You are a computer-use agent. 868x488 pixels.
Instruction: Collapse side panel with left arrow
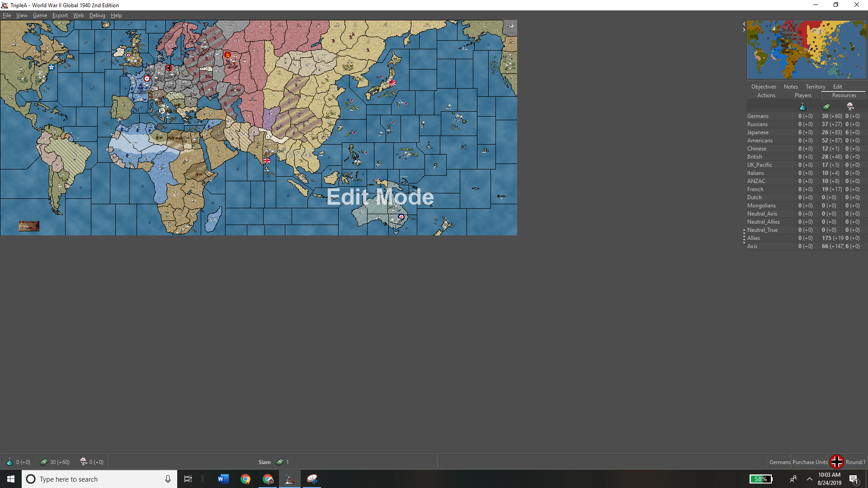click(744, 24)
